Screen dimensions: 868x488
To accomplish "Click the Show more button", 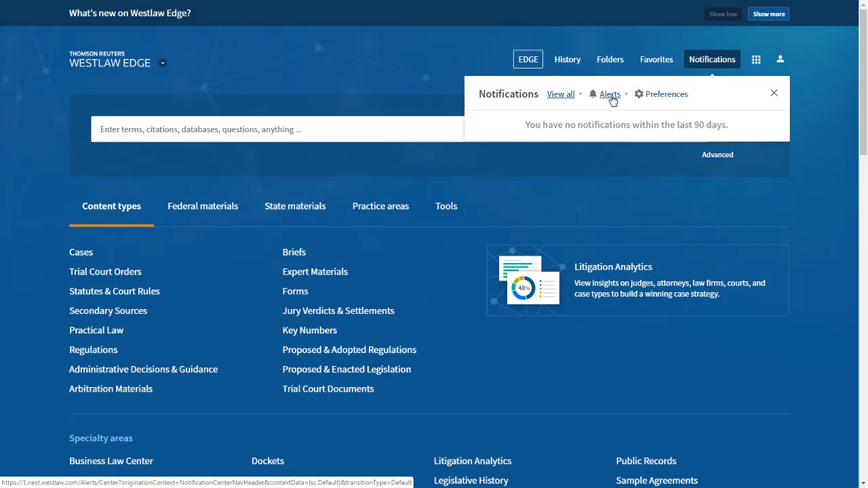I will tap(768, 14).
